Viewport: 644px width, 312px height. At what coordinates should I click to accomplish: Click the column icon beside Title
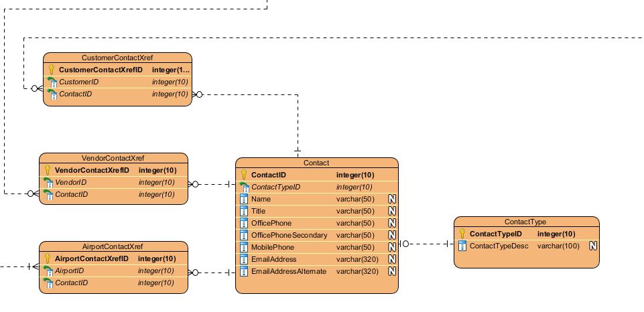click(244, 211)
